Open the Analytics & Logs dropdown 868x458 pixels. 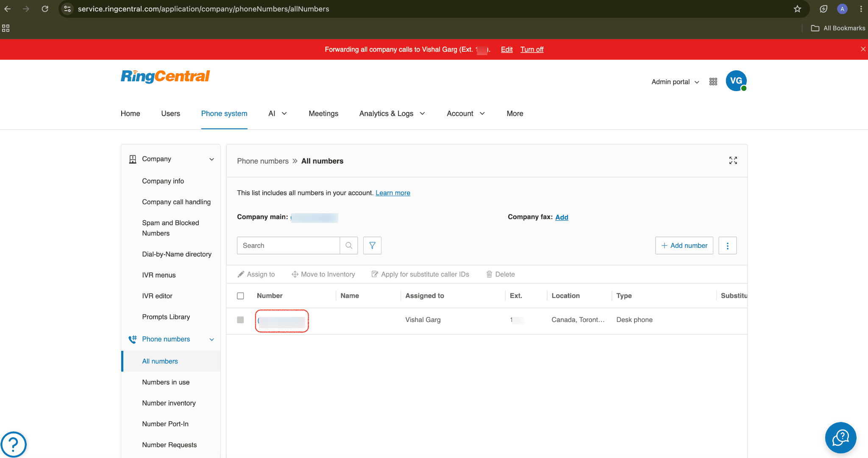pyautogui.click(x=392, y=114)
